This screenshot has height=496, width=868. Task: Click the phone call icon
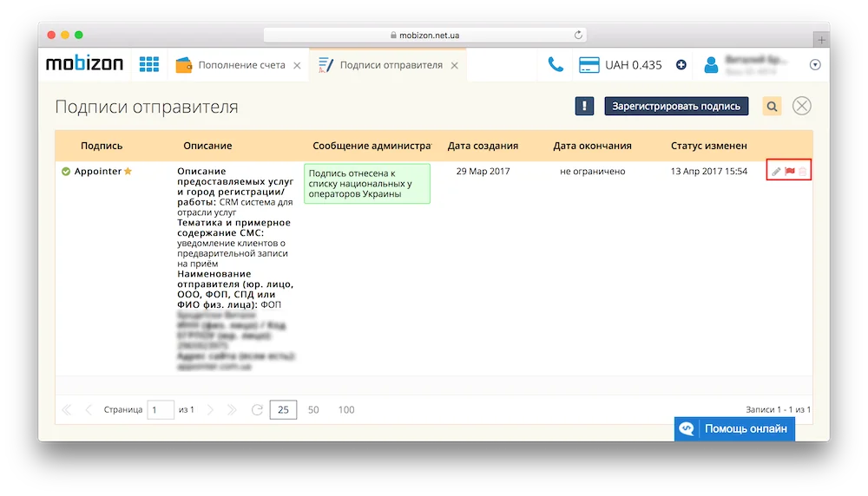click(x=556, y=65)
